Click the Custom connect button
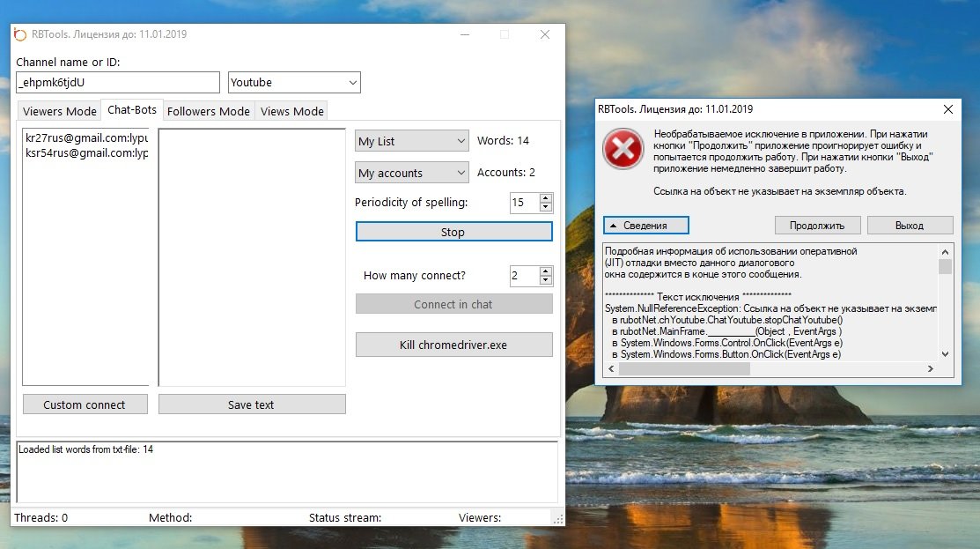The image size is (980, 549). tap(85, 404)
